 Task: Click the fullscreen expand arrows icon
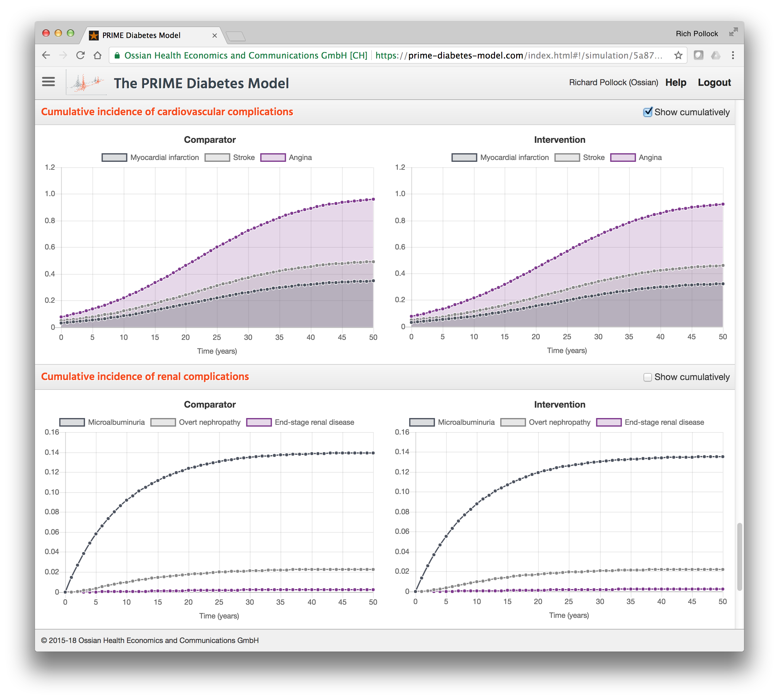(x=733, y=32)
